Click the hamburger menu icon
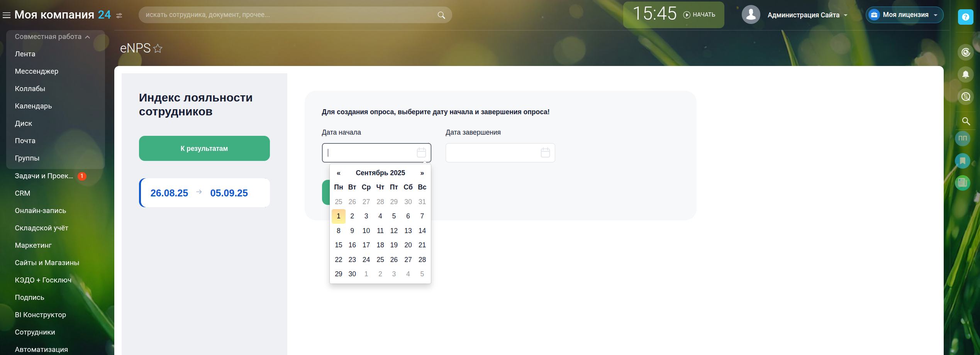Viewport: 980px width, 355px height. pyautogui.click(x=7, y=15)
